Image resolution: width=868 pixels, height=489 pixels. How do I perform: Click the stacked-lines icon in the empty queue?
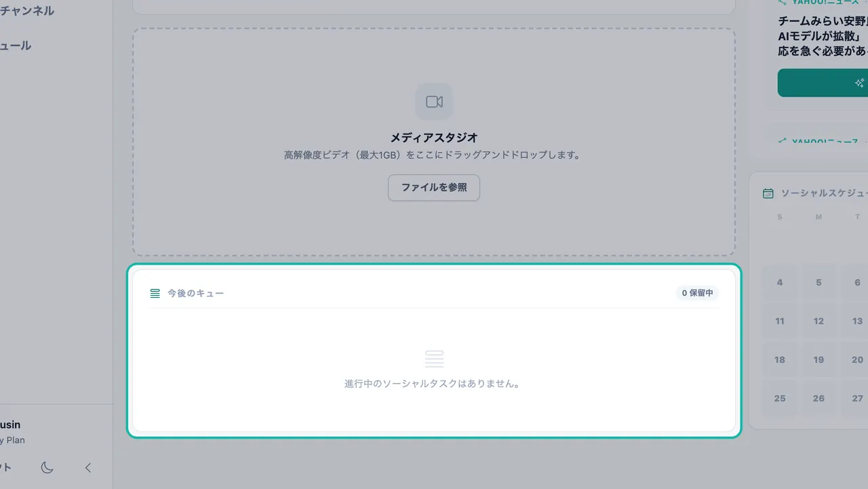[434, 359]
